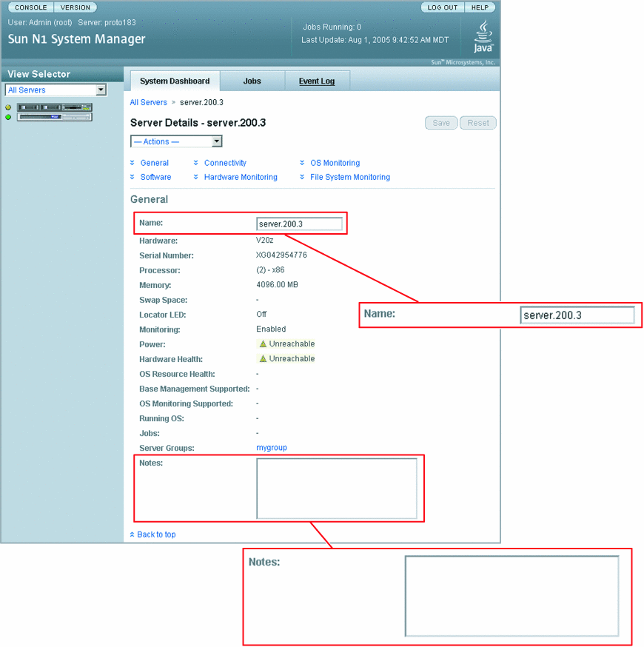Click the yellow status indicator beside first server
The height and width of the screenshot is (647, 644).
pyautogui.click(x=8, y=107)
